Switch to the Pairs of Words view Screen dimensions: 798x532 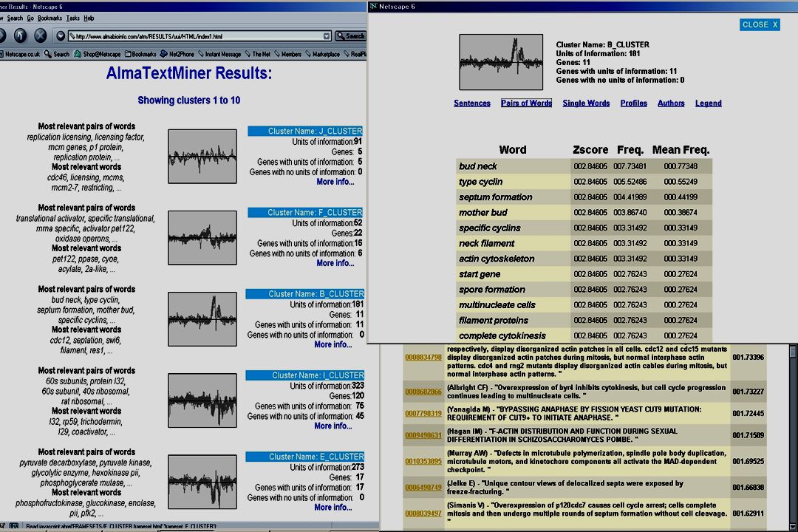click(x=526, y=103)
